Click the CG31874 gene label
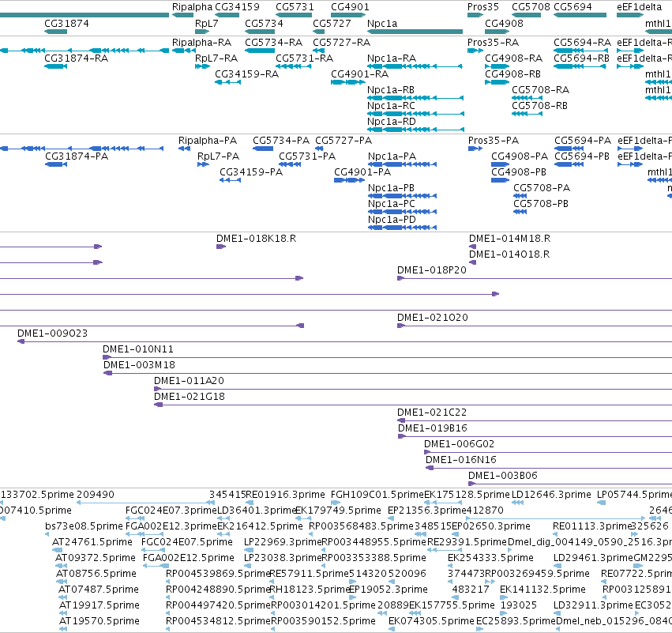Viewport: 672px width, 633px height. click(x=66, y=23)
